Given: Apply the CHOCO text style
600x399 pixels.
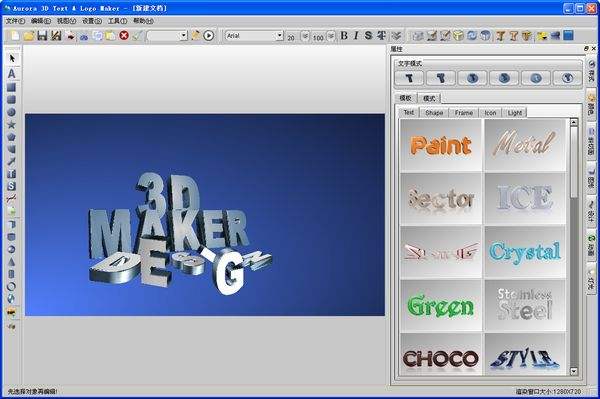Looking at the screenshot, I should [441, 354].
